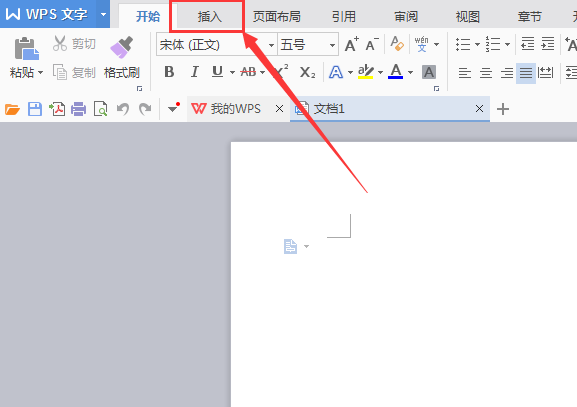Expand the font color dropdown arrow
Image resolution: width=577 pixels, height=407 pixels.
[x=410, y=72]
